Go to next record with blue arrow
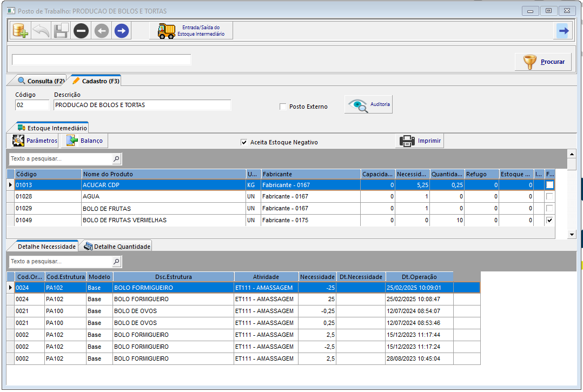Viewport: 583px width, 392px height. pos(122,31)
